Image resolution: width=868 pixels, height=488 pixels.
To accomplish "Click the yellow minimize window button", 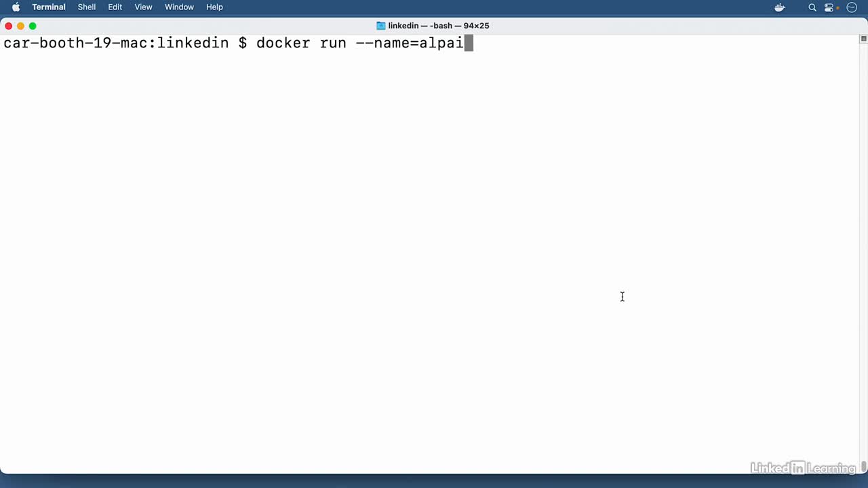I will [20, 26].
